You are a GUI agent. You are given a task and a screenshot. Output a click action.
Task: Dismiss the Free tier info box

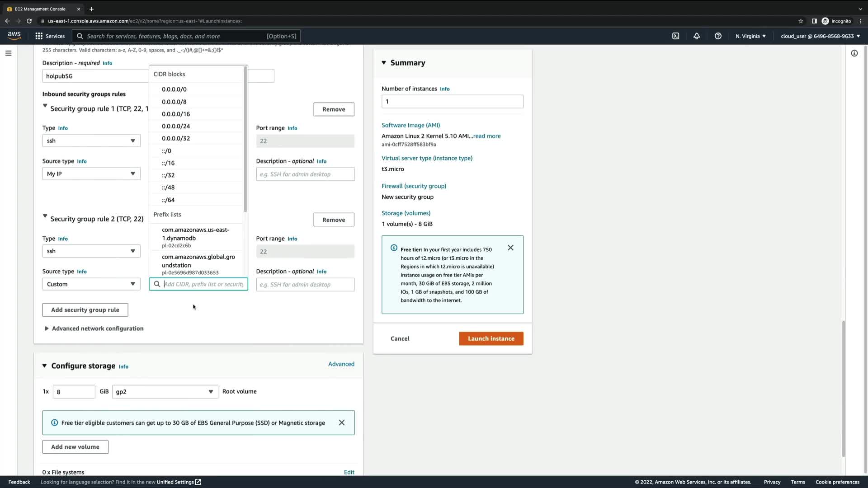(510, 248)
